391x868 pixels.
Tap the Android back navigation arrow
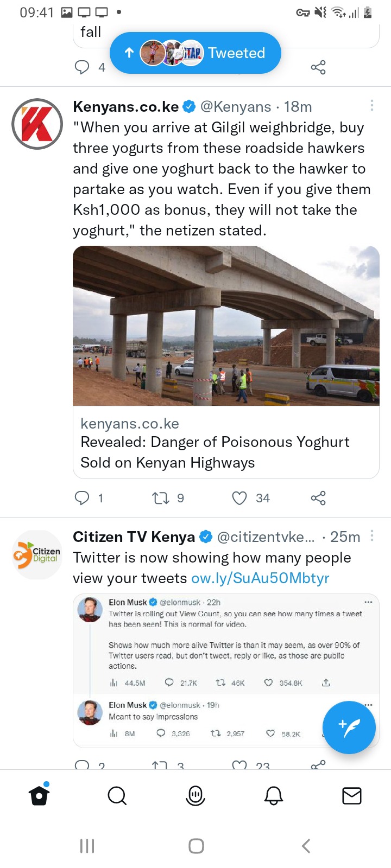pos(306,846)
